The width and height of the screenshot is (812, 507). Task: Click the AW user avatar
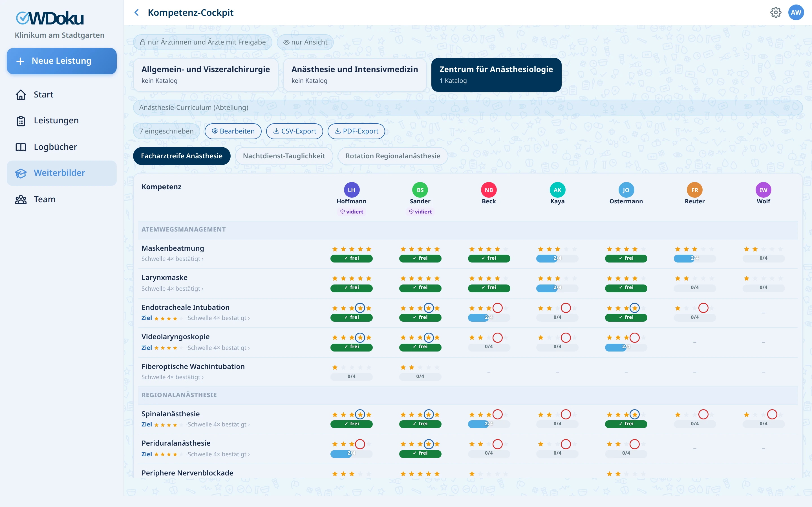pyautogui.click(x=796, y=12)
